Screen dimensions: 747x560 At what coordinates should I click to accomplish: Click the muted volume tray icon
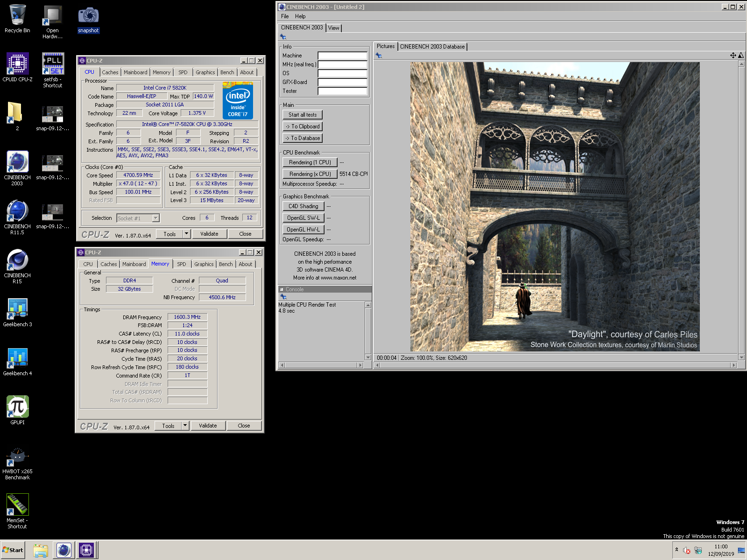point(686,550)
